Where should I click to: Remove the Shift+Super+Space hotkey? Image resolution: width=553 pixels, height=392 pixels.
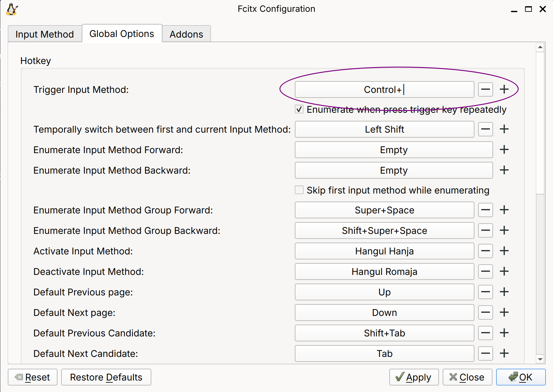pos(486,230)
